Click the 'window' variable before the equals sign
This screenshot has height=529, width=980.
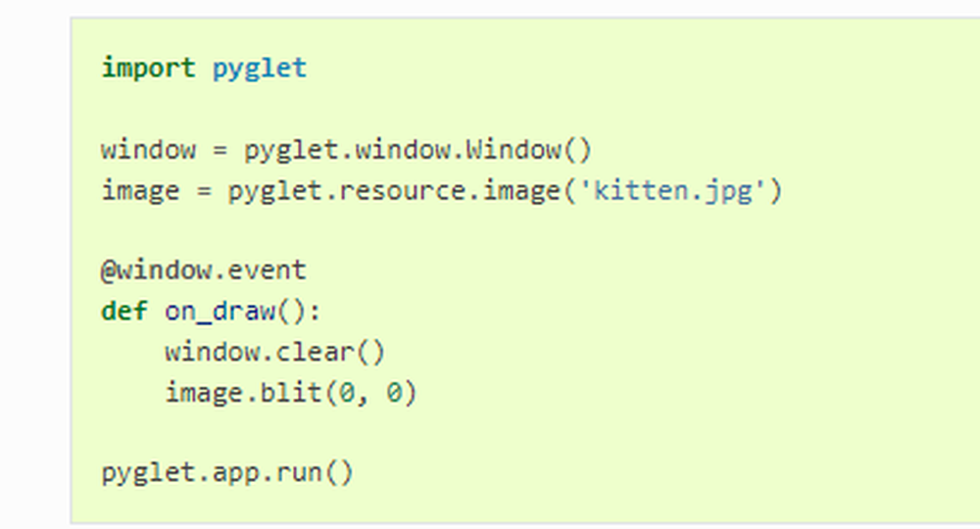148,150
